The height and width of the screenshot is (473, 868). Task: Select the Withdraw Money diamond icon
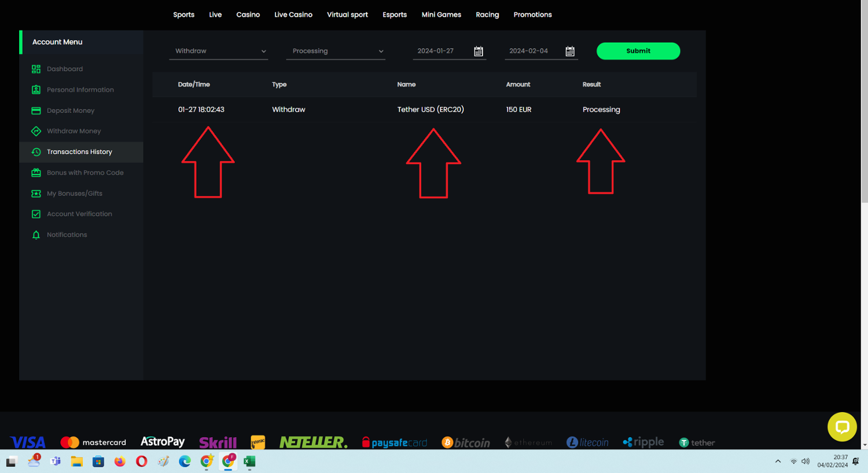coord(36,131)
